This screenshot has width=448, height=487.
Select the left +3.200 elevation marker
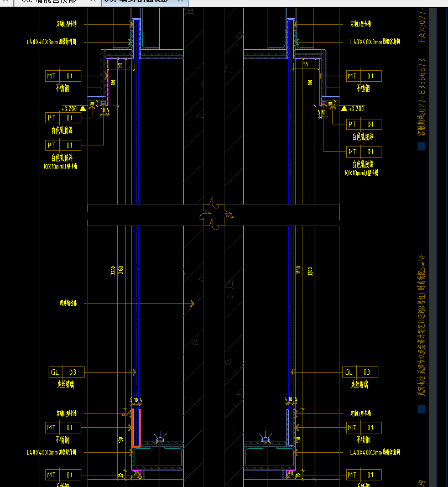[x=74, y=108]
